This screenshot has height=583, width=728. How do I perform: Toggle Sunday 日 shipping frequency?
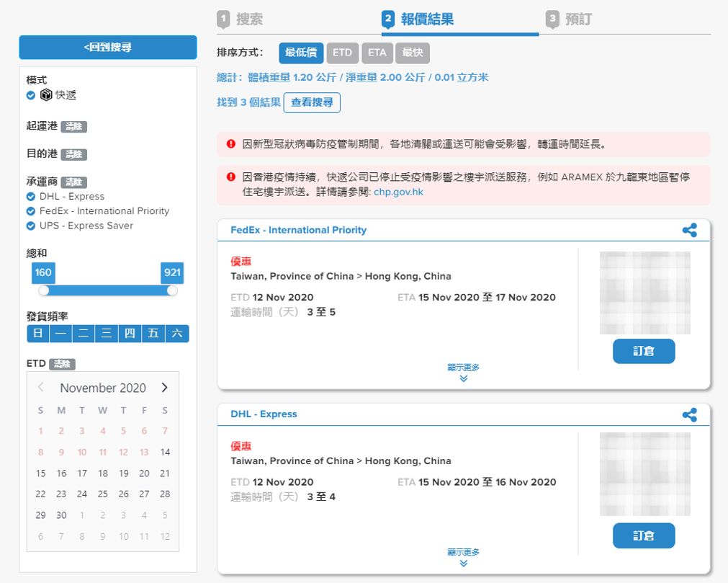coord(38,334)
